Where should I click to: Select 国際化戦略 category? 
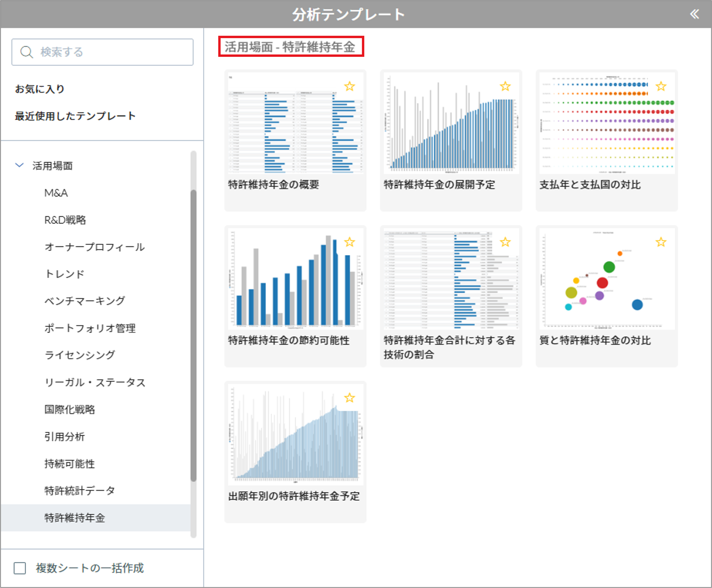70,409
